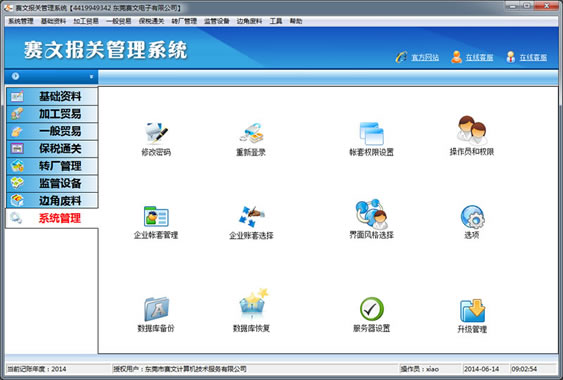This screenshot has width=563, height=380.
Task: Switch to 保税通关 sidebar section
Action: click(x=52, y=149)
